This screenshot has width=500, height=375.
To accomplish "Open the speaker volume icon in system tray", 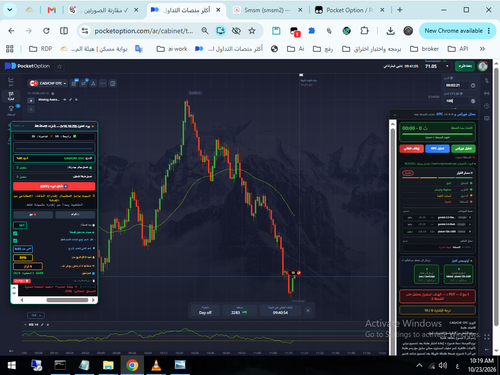I will tap(443, 365).
